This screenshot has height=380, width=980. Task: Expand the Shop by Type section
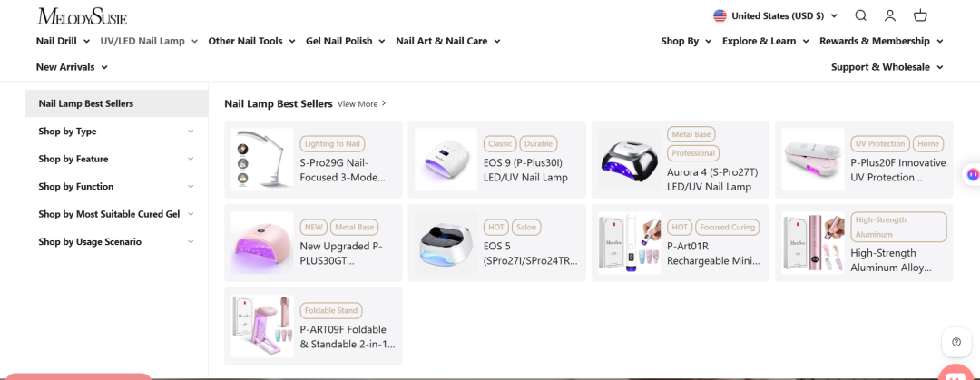116,132
